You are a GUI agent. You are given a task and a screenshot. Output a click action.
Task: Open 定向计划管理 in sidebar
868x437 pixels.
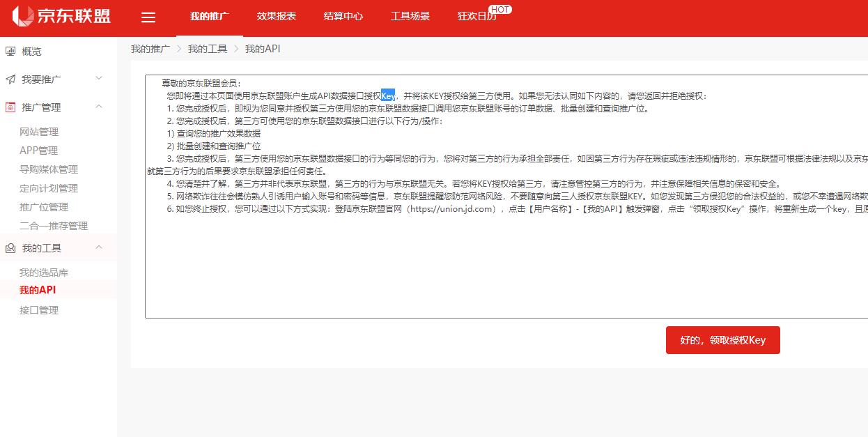[x=49, y=188]
